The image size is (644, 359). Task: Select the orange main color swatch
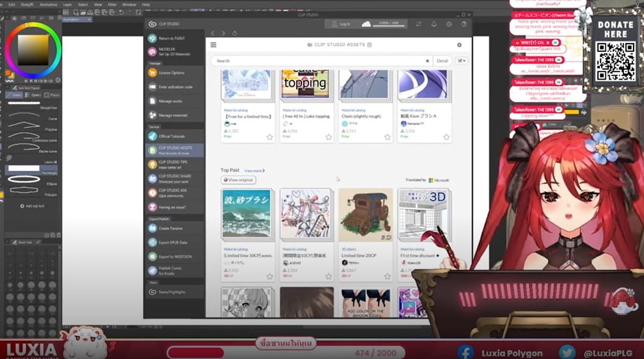pos(8,74)
